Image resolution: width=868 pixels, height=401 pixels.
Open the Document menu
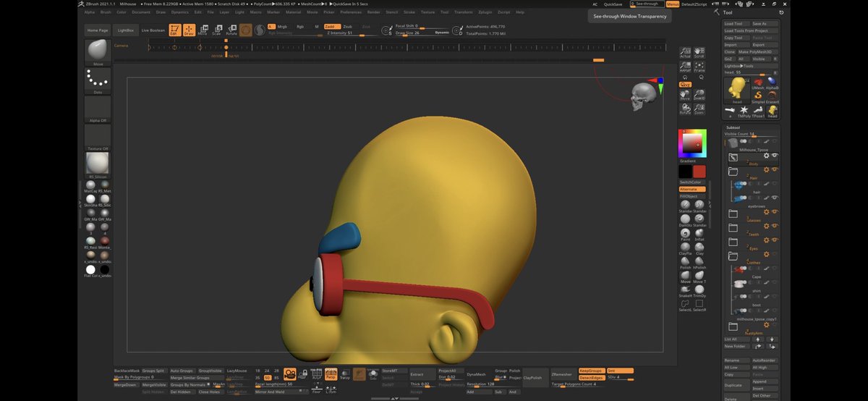point(141,12)
